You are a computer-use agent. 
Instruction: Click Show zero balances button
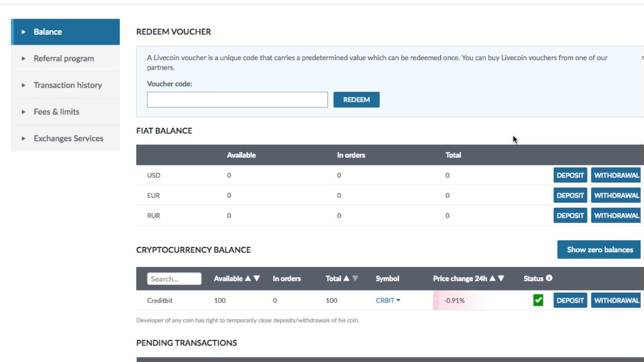(x=599, y=250)
